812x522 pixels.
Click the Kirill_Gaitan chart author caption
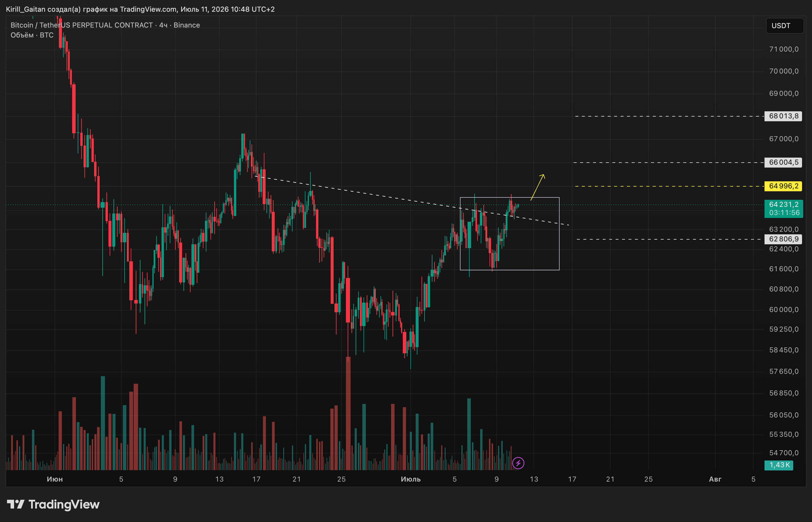tap(140, 9)
